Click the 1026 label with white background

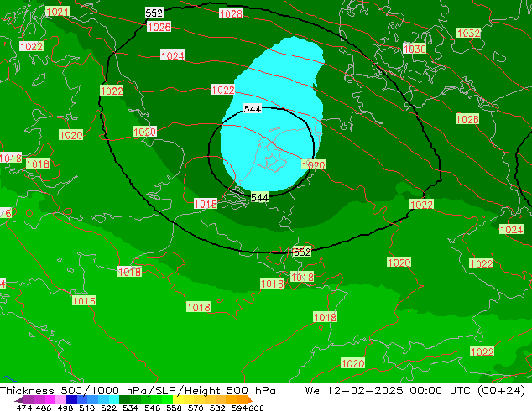coord(159,27)
